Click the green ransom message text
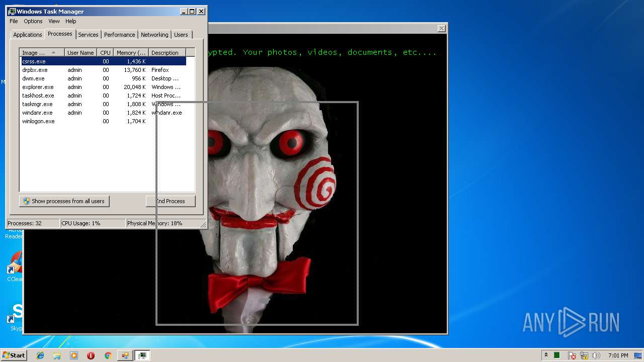 point(322,52)
